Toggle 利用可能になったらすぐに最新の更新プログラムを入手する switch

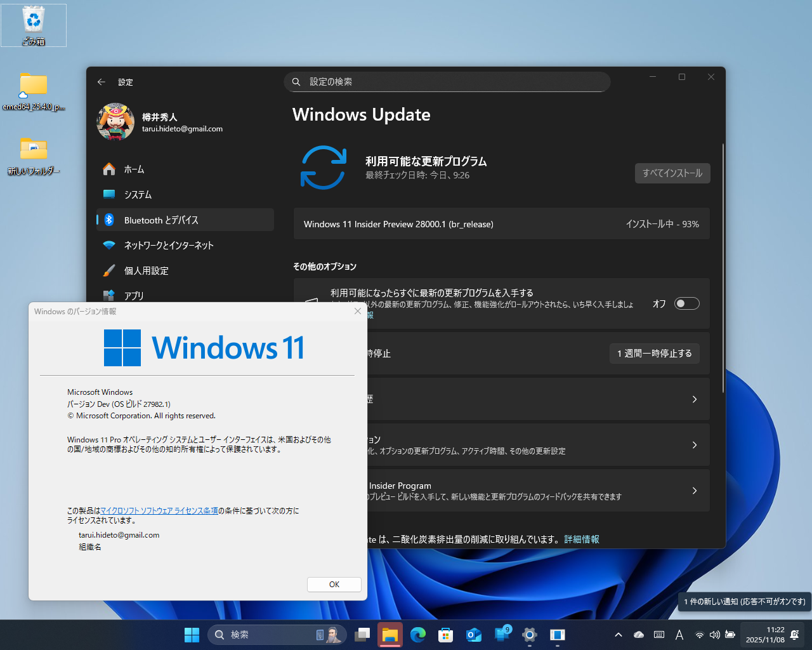pyautogui.click(x=686, y=303)
